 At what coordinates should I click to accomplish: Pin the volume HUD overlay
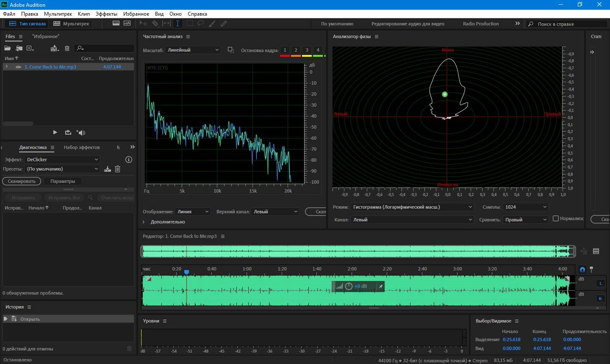380,287
